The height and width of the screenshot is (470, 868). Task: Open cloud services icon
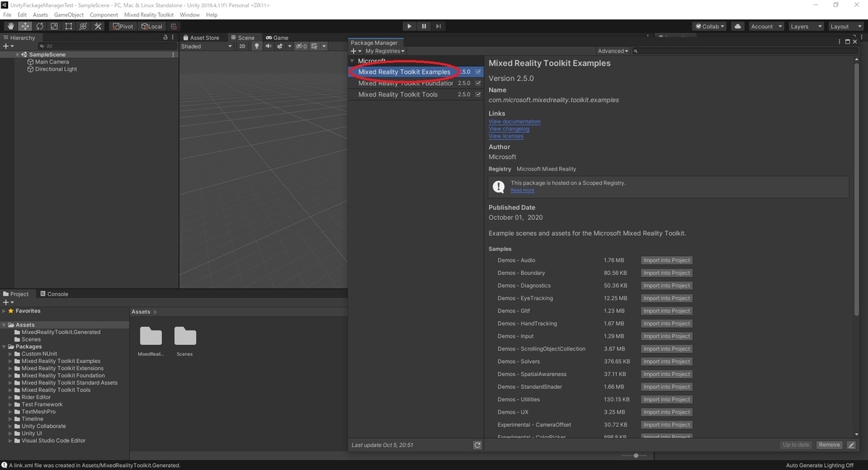pos(738,26)
